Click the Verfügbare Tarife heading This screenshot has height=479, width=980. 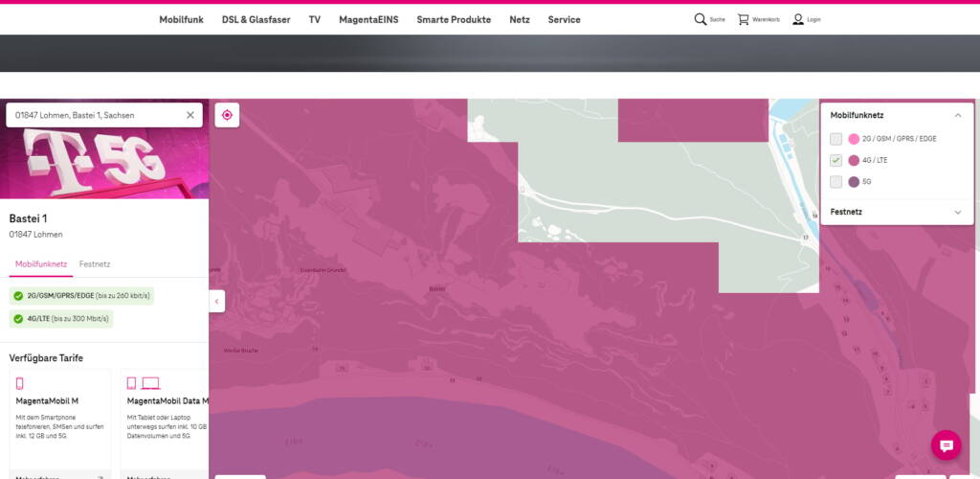[x=46, y=358]
